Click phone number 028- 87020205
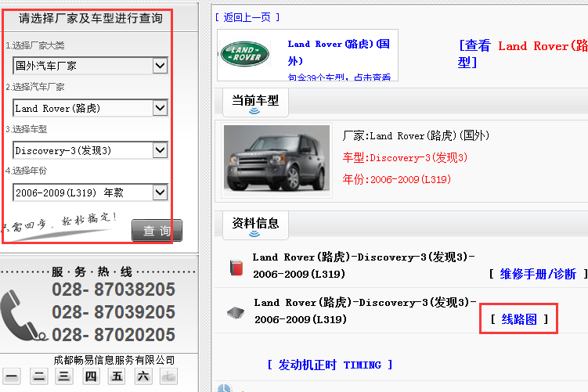Viewport: 588px width, 392px height. tap(114, 335)
